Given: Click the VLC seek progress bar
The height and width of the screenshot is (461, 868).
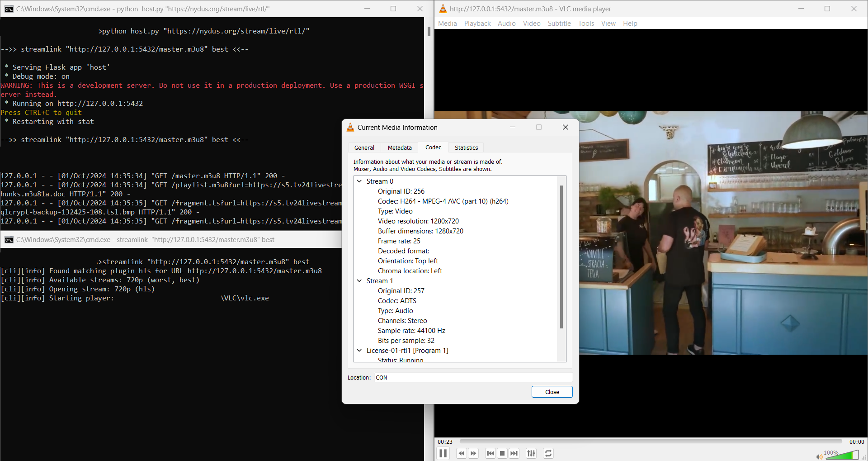Looking at the screenshot, I should click(x=651, y=442).
